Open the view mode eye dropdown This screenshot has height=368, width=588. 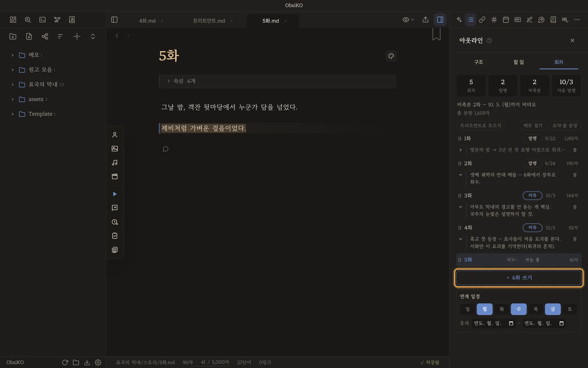[x=408, y=20]
